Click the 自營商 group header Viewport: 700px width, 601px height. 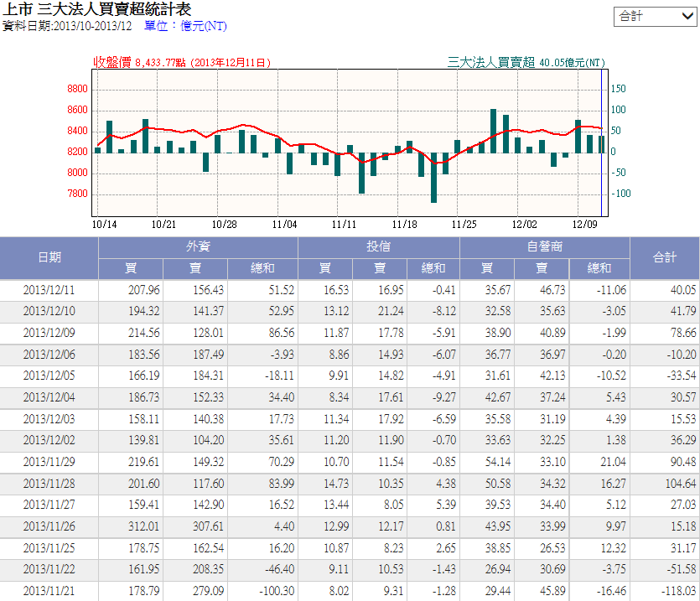coord(545,247)
